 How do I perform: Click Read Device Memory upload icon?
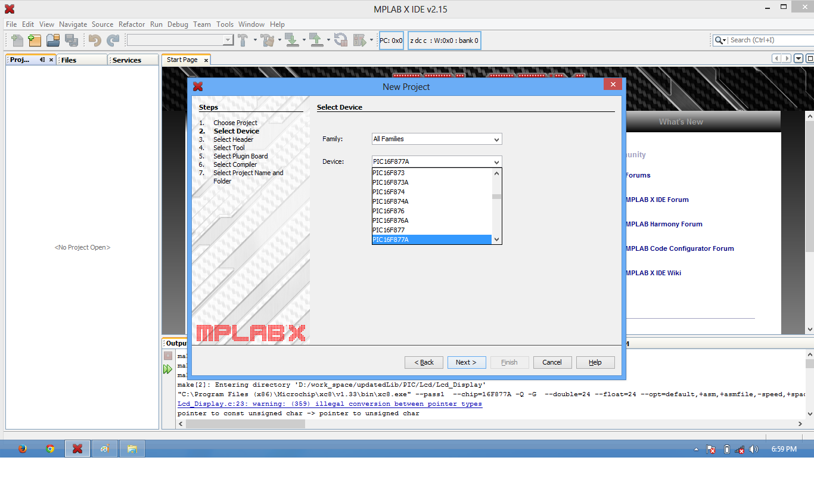click(x=316, y=41)
